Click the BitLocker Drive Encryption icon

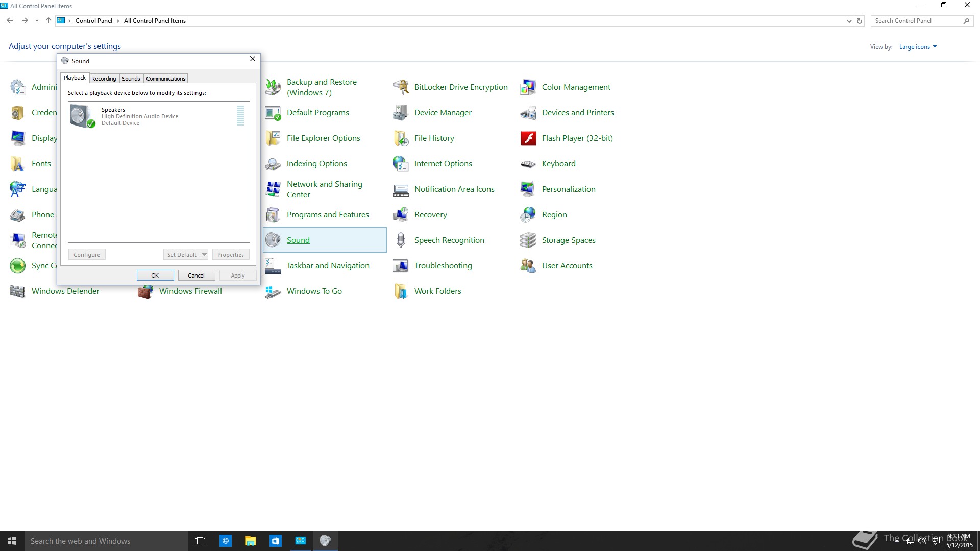coord(401,87)
